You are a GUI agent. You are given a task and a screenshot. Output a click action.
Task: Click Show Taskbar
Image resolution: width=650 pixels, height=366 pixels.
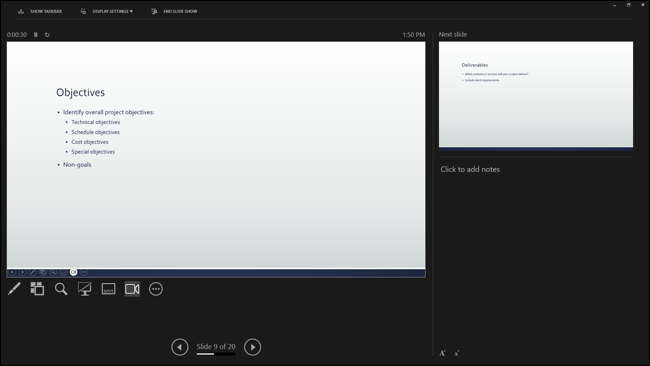pyautogui.click(x=40, y=11)
